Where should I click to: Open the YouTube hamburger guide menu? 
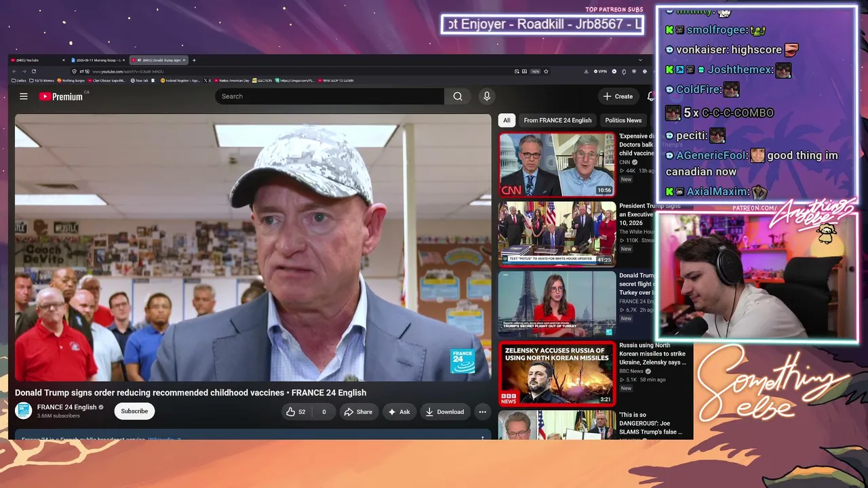(x=24, y=96)
